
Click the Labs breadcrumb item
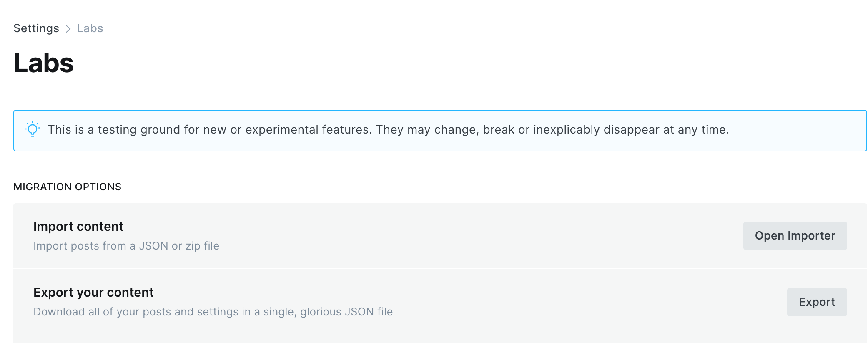[90, 28]
